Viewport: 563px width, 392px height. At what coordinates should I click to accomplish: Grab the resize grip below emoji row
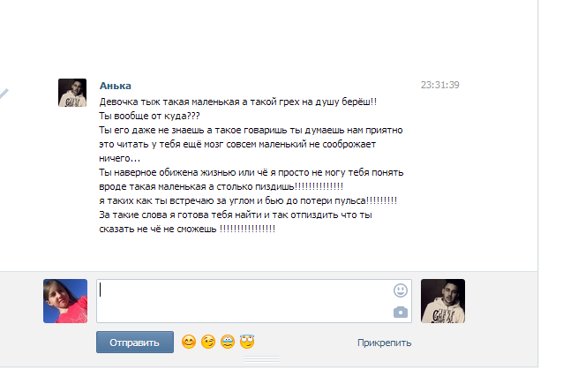(x=261, y=359)
